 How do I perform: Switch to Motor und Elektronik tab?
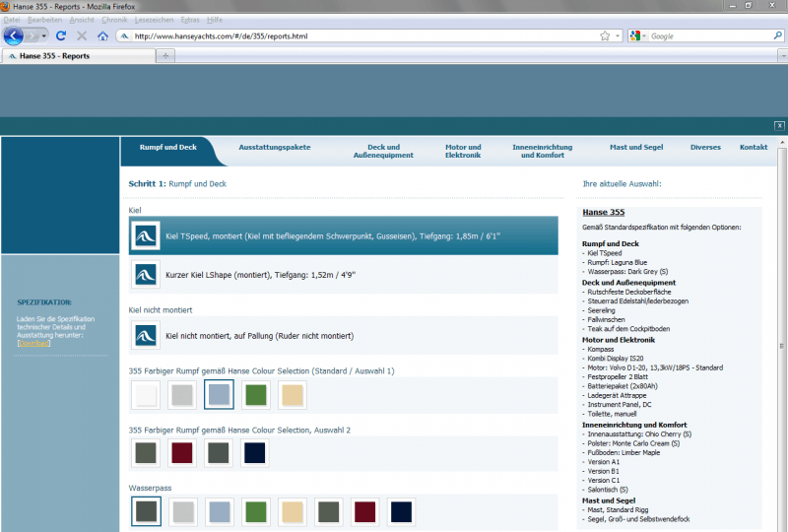[x=463, y=152]
